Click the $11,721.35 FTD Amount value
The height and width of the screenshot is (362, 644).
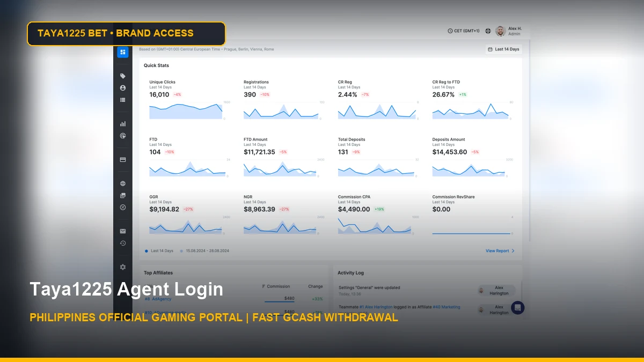259,152
